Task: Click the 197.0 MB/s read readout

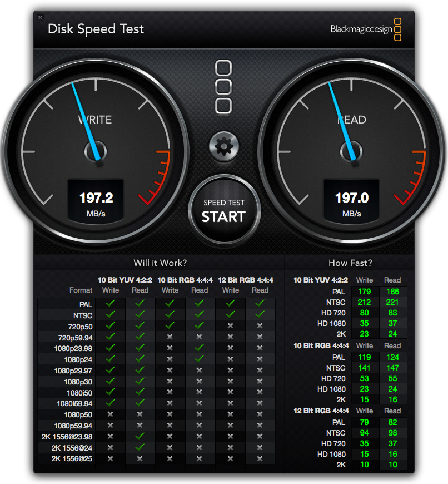Action: coord(351,203)
